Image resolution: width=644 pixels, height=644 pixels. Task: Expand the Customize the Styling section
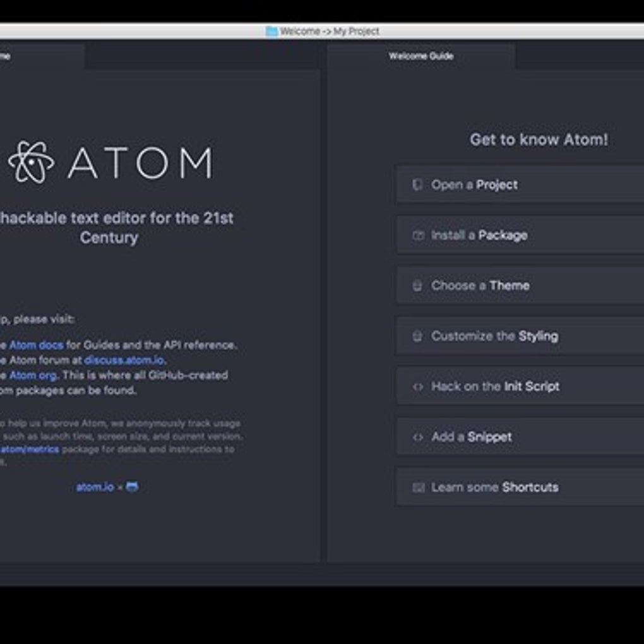(520, 336)
